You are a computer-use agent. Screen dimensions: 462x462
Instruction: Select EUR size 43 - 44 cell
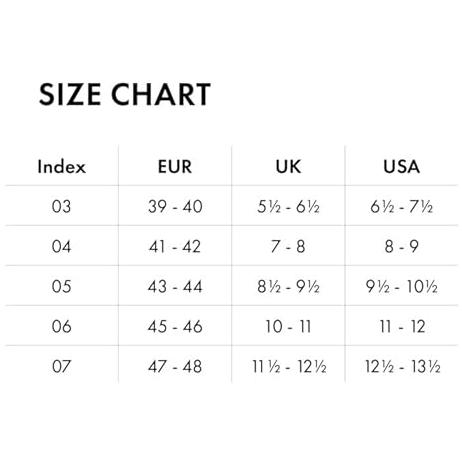[175, 286]
